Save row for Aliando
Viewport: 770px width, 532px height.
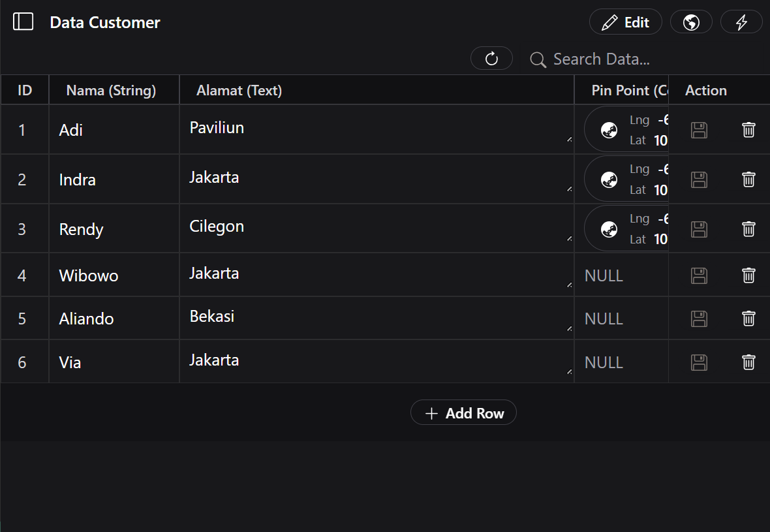click(x=699, y=319)
